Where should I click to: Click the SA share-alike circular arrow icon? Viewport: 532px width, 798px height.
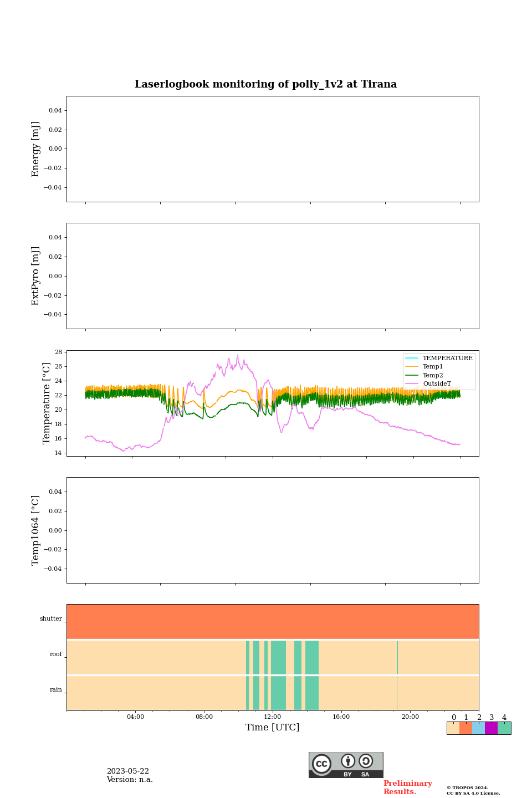click(366, 761)
